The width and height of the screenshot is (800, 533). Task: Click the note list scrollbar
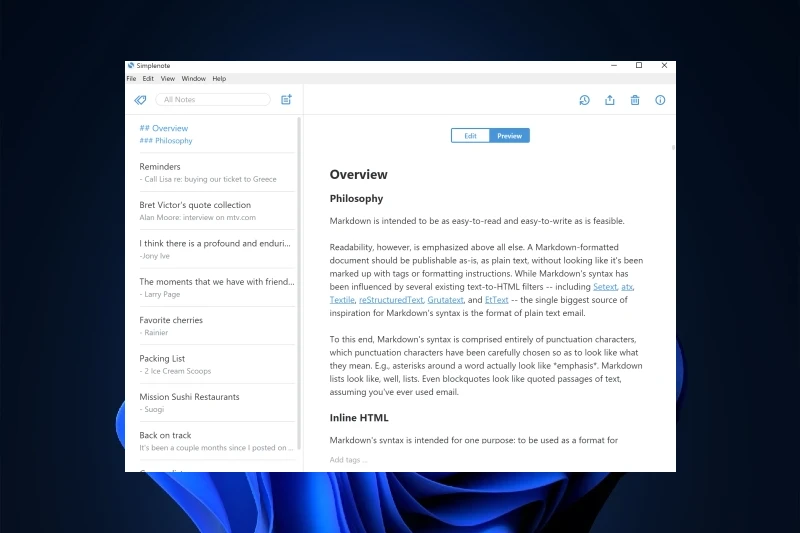click(x=299, y=283)
